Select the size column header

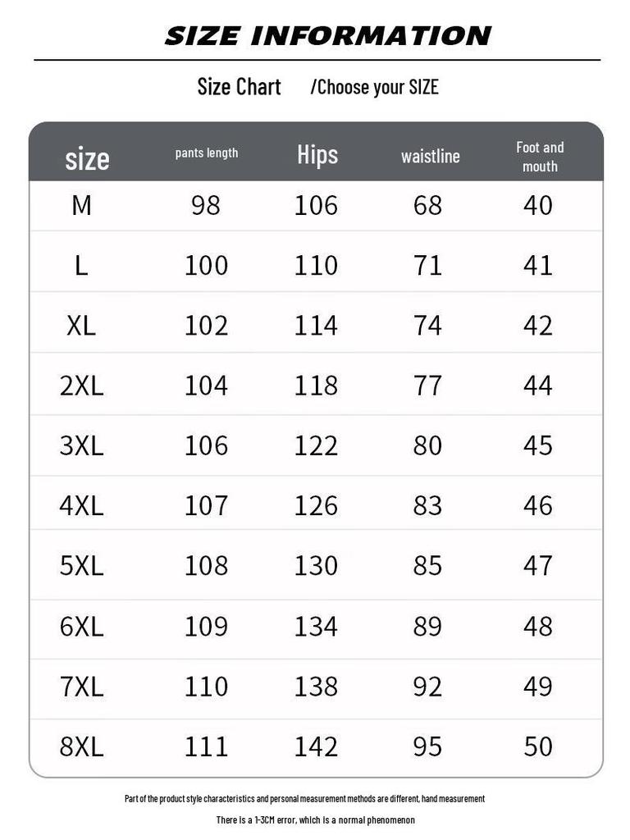click(87, 157)
